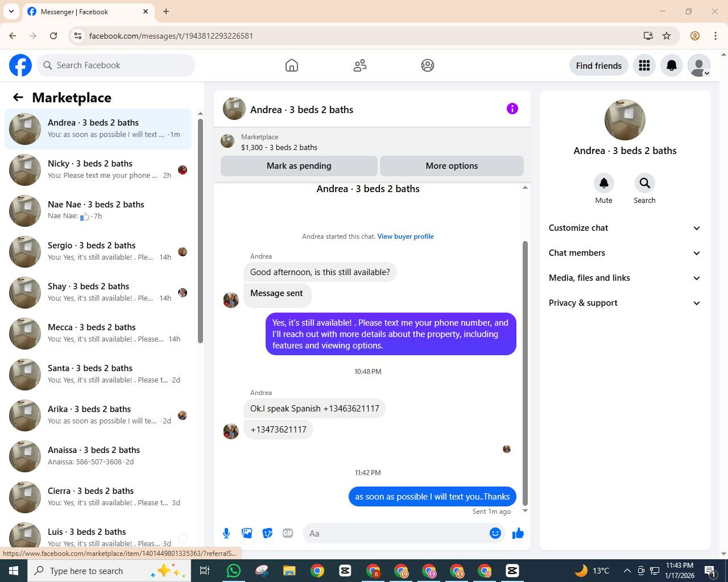This screenshot has height=582, width=728.
Task: Expand Media, files and links section
Action: pyautogui.click(x=625, y=278)
